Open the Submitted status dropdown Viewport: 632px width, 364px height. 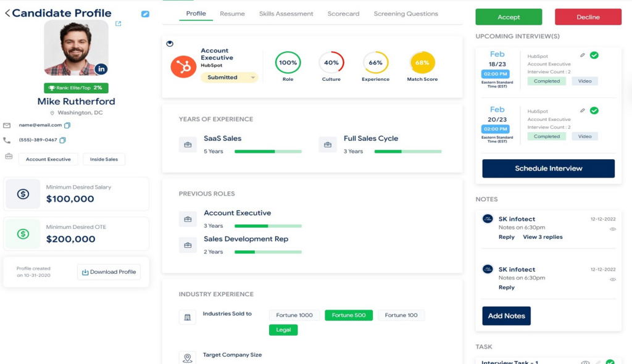pos(230,77)
